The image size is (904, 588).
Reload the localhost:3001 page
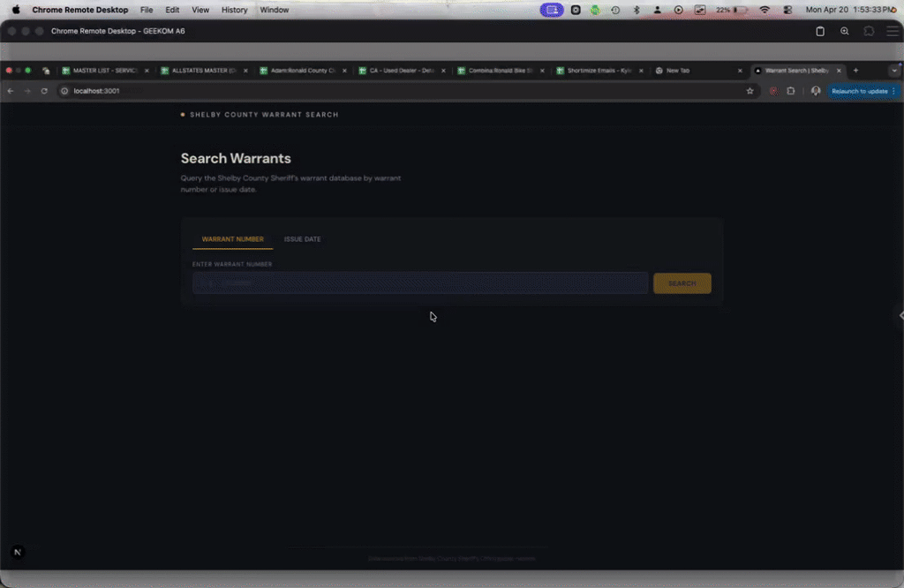coord(43,90)
